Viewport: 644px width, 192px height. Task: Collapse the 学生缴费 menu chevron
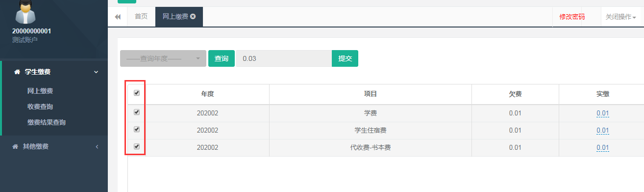click(x=96, y=72)
